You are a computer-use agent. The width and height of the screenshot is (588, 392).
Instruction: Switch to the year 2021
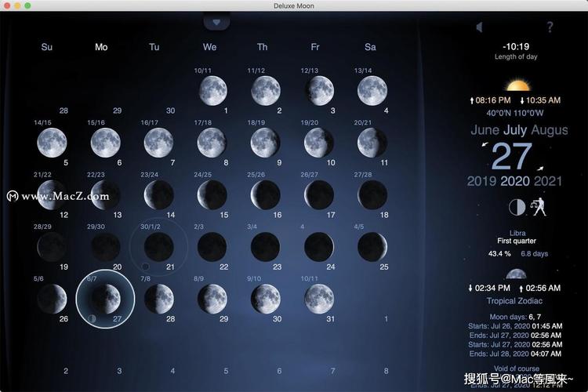[x=547, y=181]
